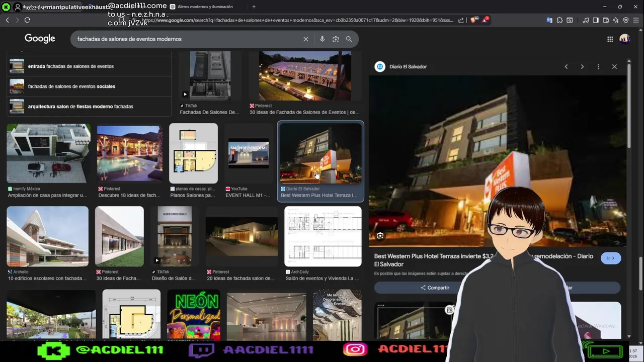
Task: Open the extensions puzzle icon
Action: (x=559, y=20)
